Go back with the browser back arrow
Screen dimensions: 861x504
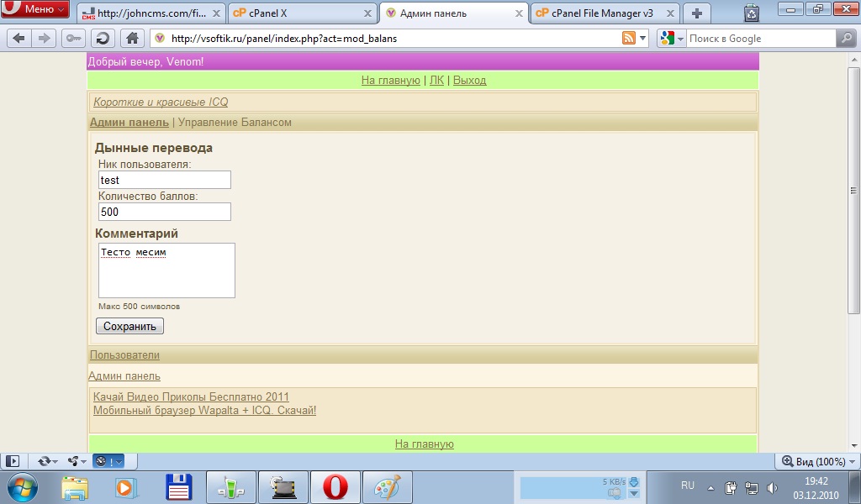point(18,39)
